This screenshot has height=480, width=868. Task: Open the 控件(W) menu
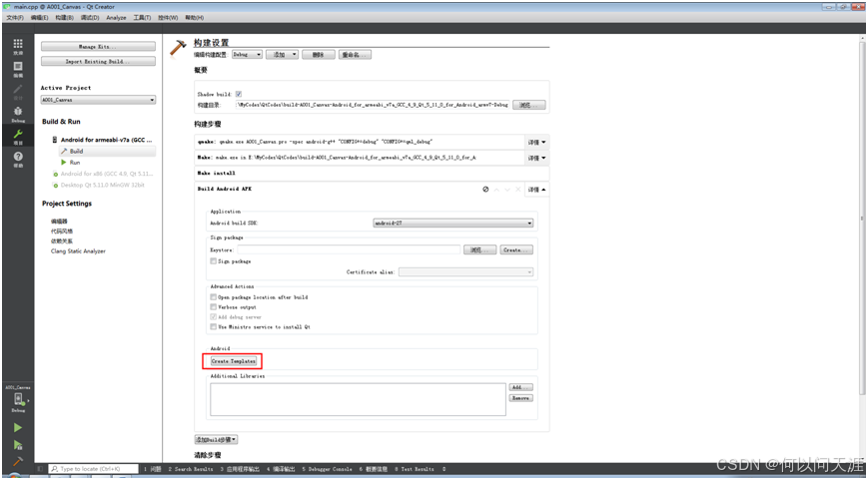[x=168, y=18]
